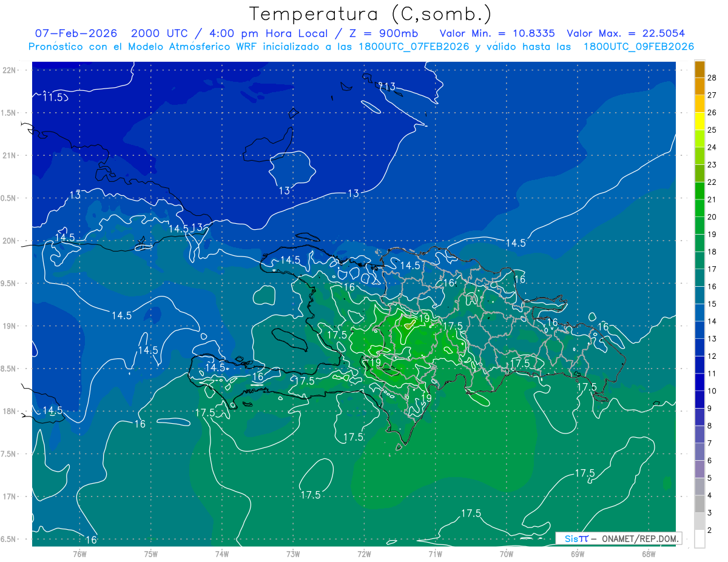Click the '69W' longitude axis label
The height and width of the screenshot is (562, 728).
click(x=578, y=554)
